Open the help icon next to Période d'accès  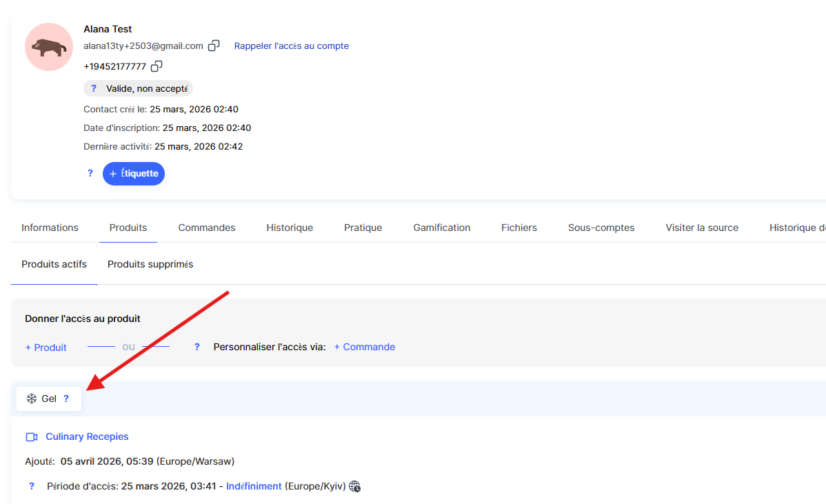pos(32,486)
